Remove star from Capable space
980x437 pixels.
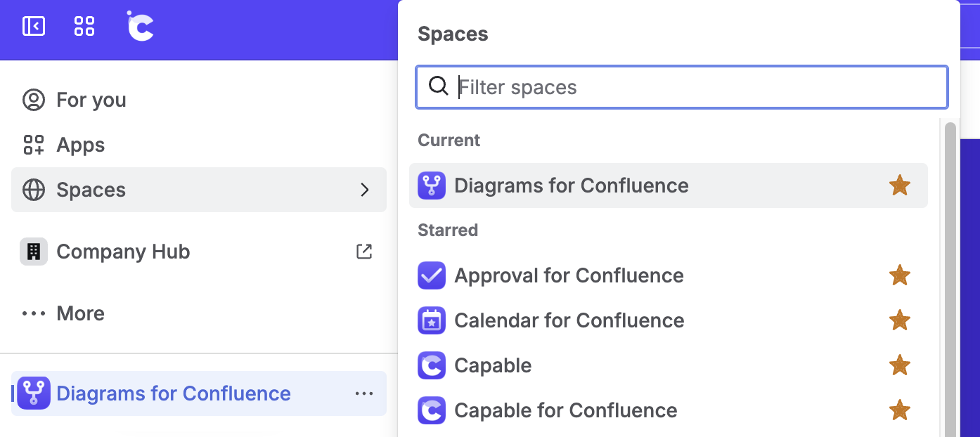point(899,365)
